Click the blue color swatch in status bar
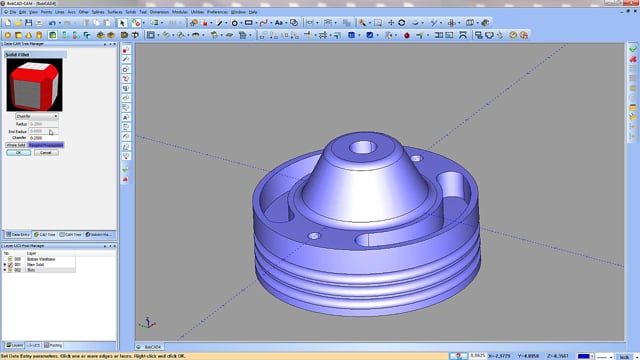 (584, 357)
